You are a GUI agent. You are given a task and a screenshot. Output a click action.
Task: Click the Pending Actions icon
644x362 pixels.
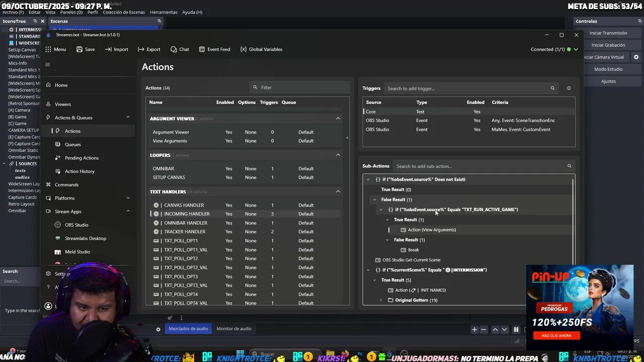click(x=58, y=158)
